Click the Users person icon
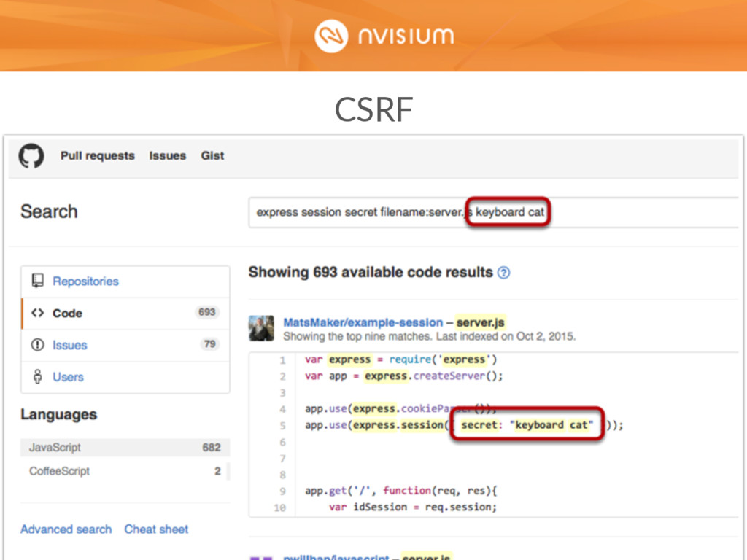The image size is (747, 560). click(38, 377)
